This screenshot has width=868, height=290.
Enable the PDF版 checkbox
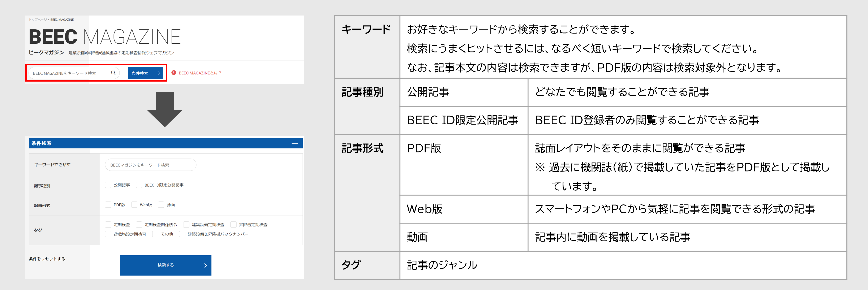coord(108,205)
